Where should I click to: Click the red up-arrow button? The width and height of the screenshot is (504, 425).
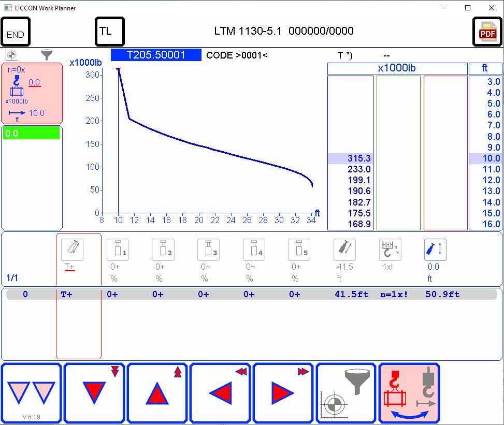pyautogui.click(x=157, y=393)
